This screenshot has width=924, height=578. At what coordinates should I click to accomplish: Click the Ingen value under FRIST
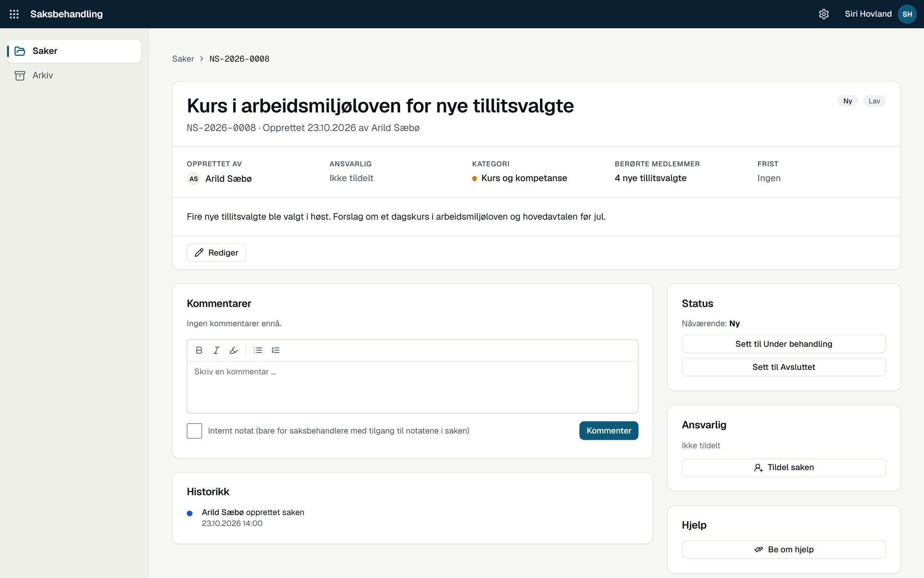[769, 178]
